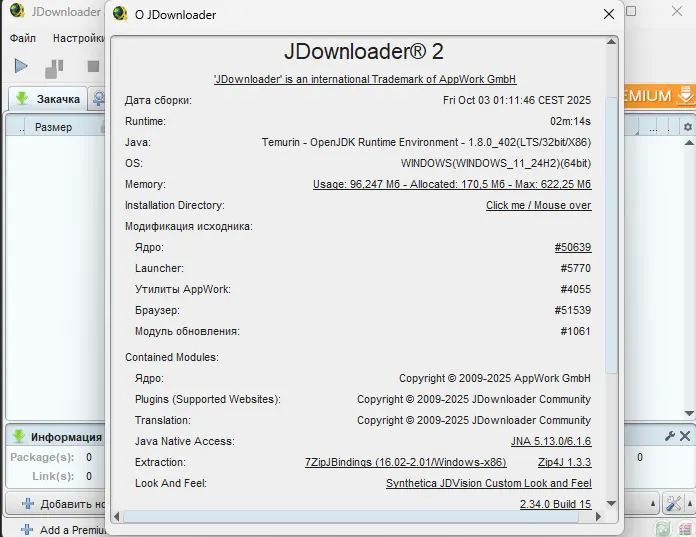Click the wrench icon in info panel
The width and height of the screenshot is (696, 537).
click(670, 436)
